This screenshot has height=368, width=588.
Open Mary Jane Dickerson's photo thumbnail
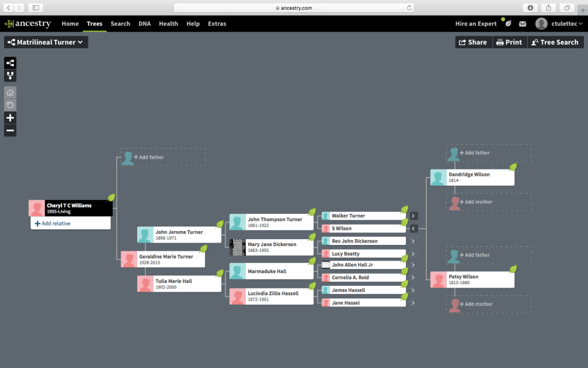[238, 247]
